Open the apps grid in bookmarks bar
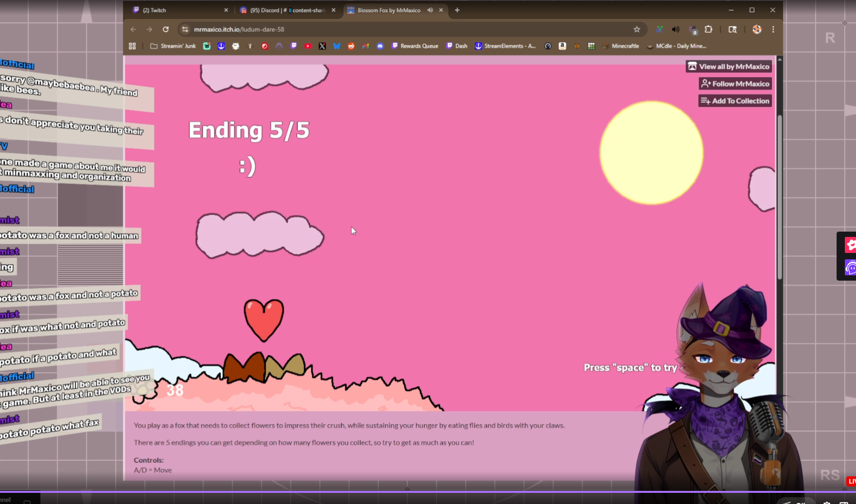The width and height of the screenshot is (856, 504). 132,46
